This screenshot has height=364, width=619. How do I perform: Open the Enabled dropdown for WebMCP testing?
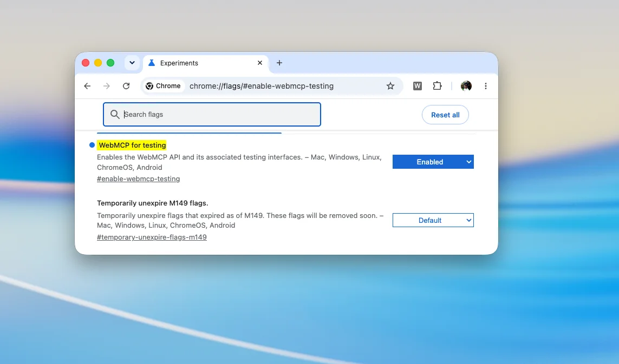pos(433,162)
